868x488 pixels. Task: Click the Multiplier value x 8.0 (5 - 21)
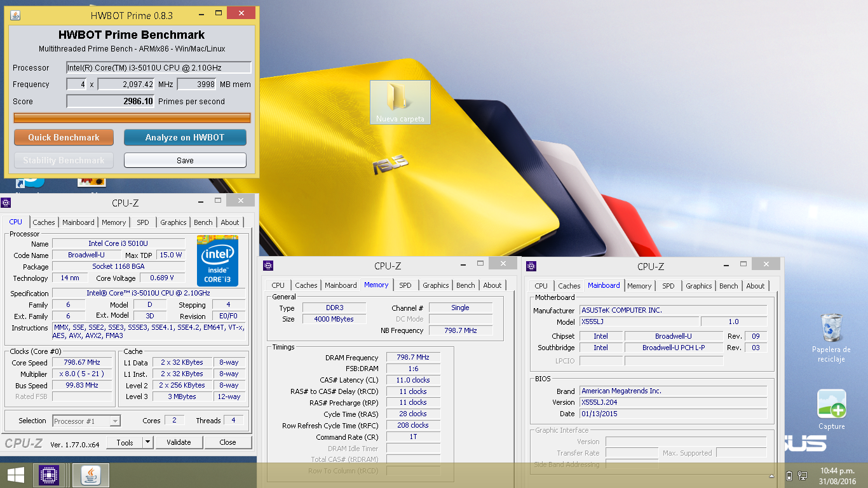[83, 374]
